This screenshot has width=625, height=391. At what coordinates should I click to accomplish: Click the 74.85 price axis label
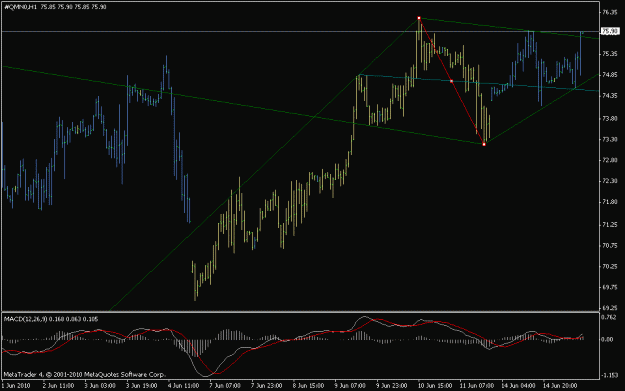[x=610, y=75]
